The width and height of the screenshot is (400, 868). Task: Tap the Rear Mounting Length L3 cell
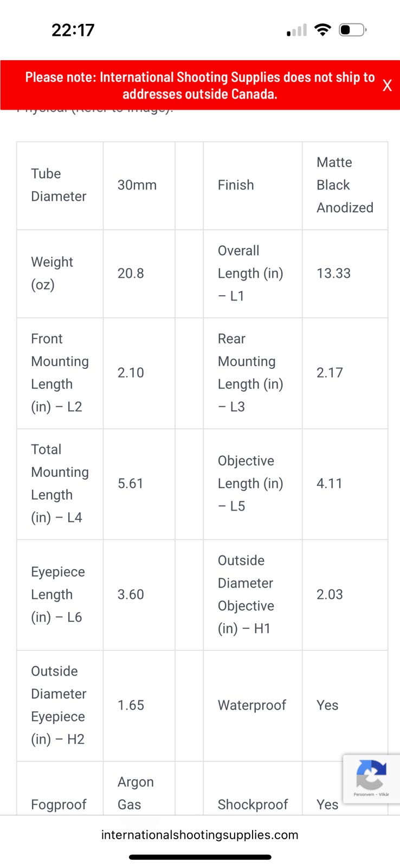[253, 373]
